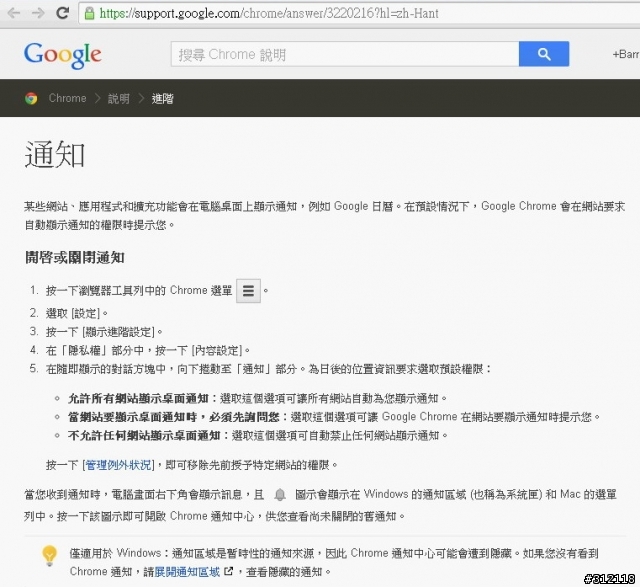640x587 pixels.
Task: Select the 進階 breadcrumb item
Action: [162, 99]
